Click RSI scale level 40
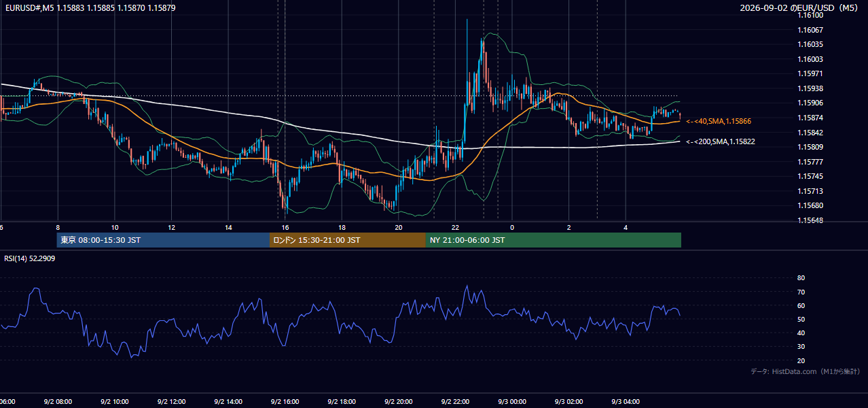Viewport: 868px width, 408px height. [801, 333]
